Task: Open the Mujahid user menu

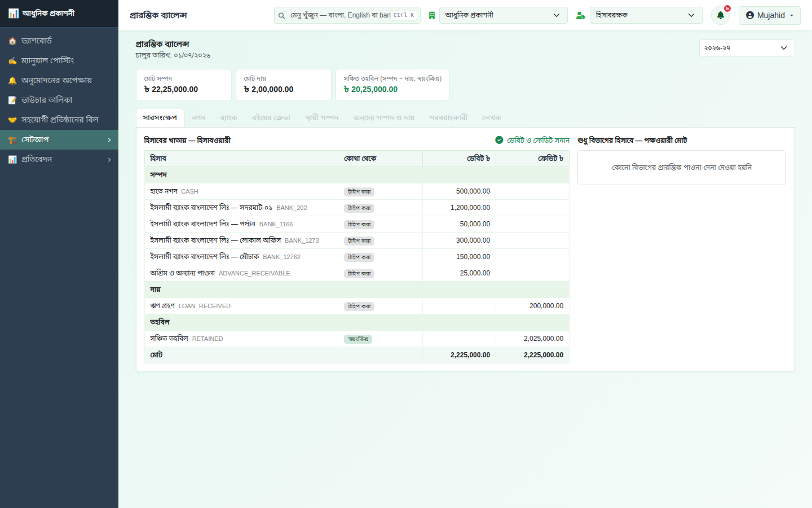Action: (770, 15)
